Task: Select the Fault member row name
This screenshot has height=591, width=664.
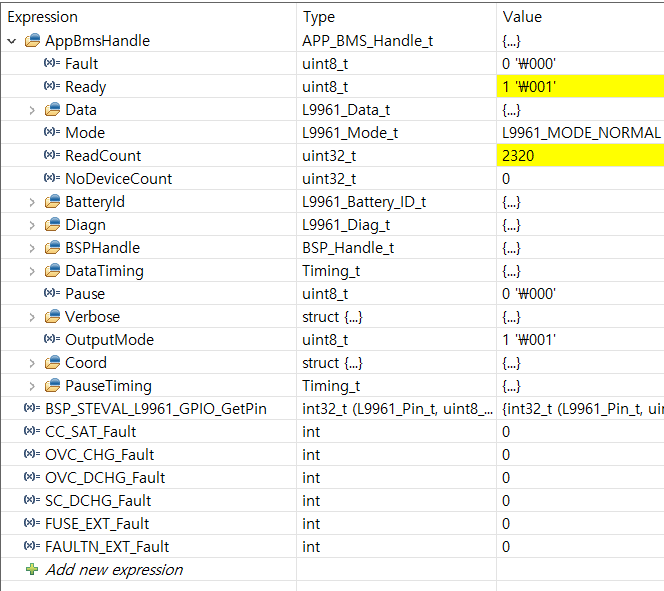Action: point(81,64)
